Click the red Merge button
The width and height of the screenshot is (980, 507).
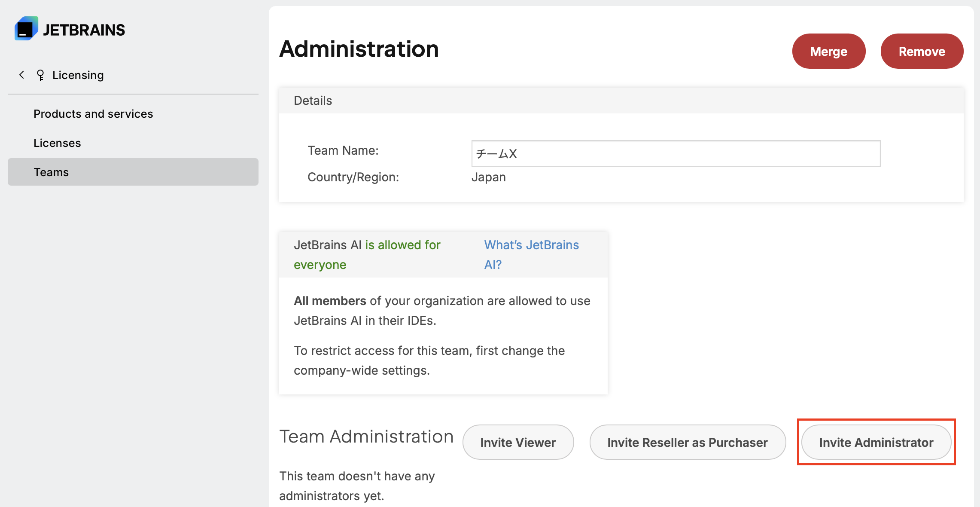tap(829, 51)
